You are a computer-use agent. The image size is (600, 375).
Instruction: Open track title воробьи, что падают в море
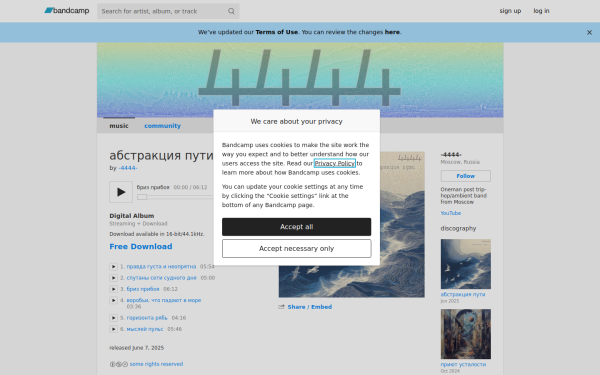click(164, 300)
